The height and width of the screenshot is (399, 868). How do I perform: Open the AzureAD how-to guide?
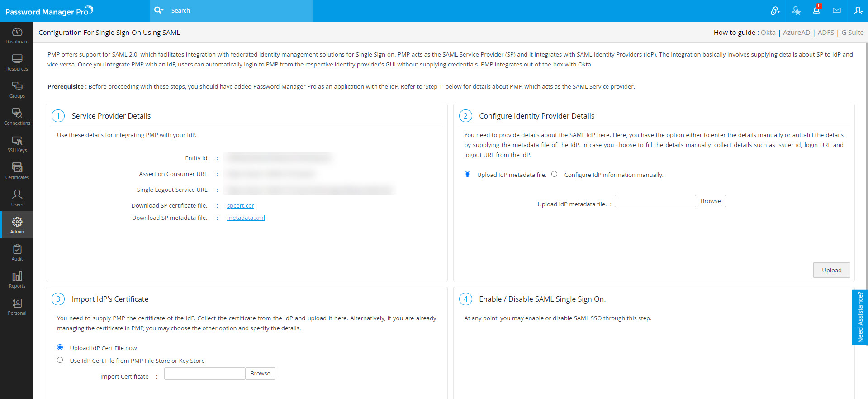796,33
